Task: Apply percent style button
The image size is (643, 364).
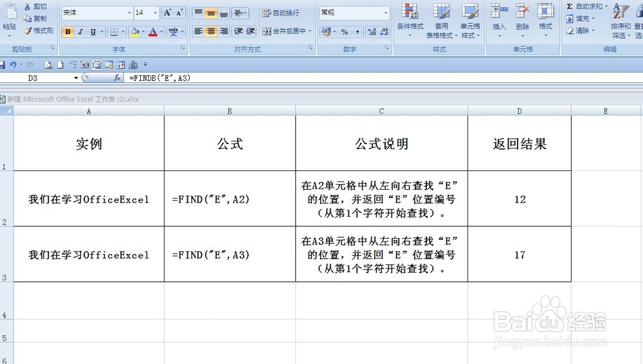Action: [345, 32]
